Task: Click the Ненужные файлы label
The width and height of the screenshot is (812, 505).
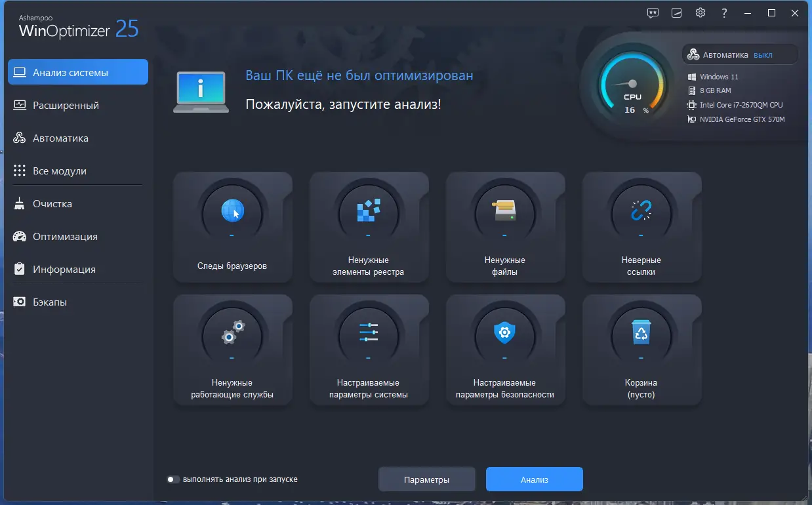Action: tap(505, 266)
